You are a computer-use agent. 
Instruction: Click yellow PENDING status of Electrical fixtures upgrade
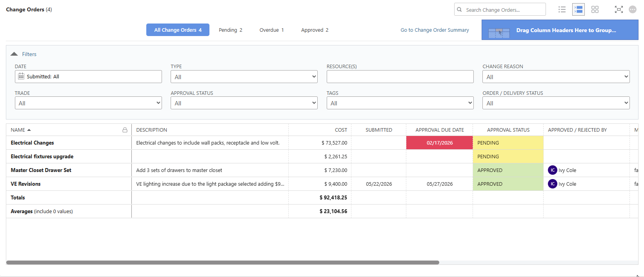coord(508,156)
